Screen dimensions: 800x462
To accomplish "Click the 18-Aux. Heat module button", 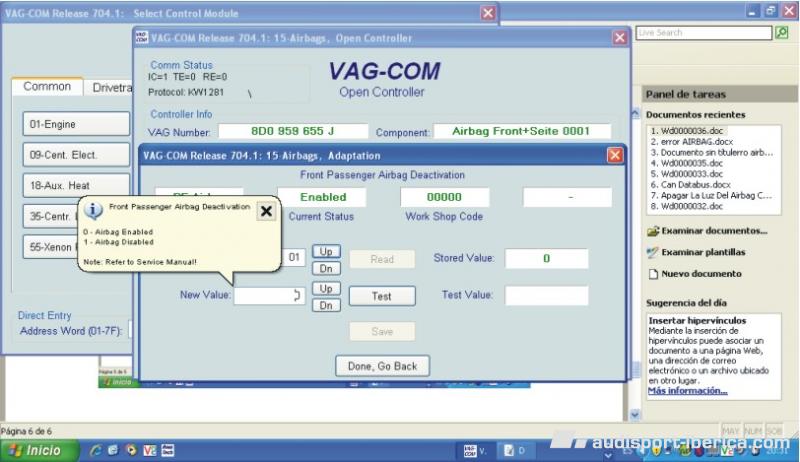I will click(x=76, y=186).
